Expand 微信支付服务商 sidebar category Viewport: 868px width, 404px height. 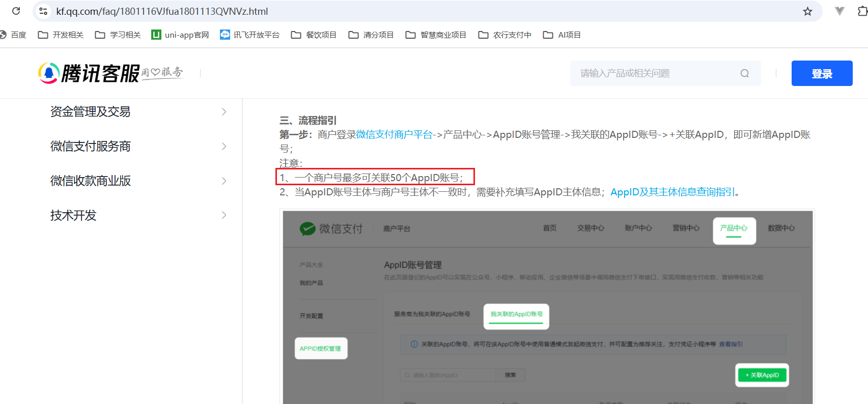coord(138,147)
